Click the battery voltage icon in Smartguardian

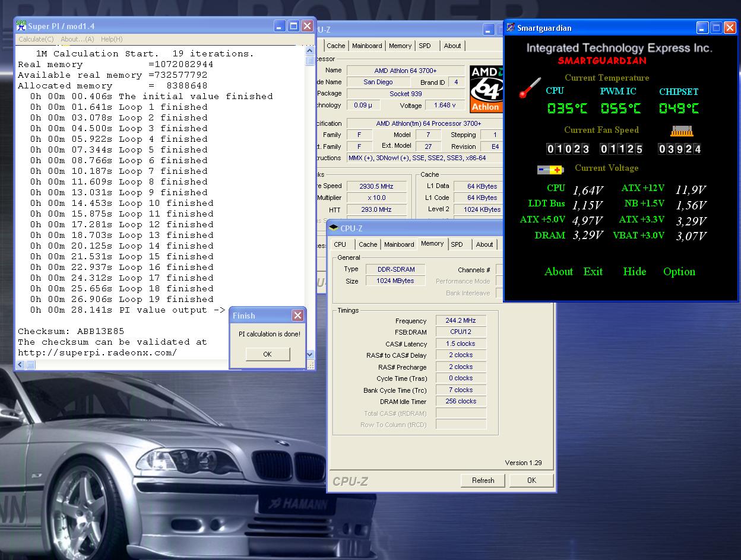tap(550, 170)
